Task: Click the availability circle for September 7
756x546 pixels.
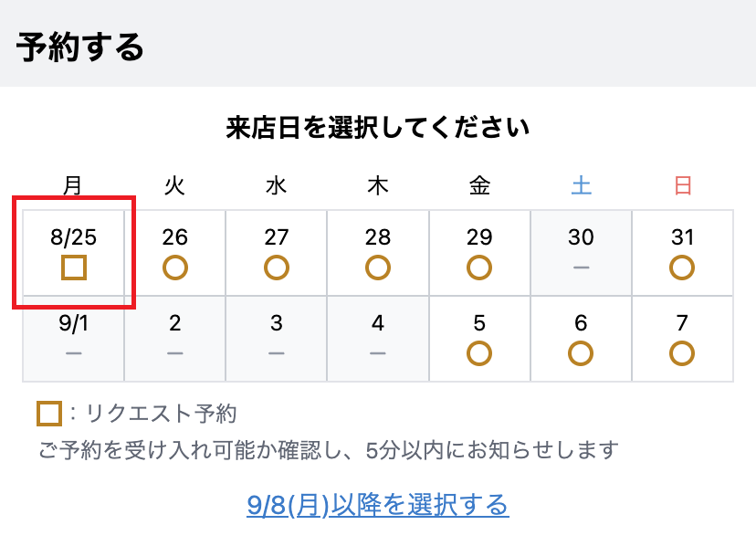Action: point(682,353)
